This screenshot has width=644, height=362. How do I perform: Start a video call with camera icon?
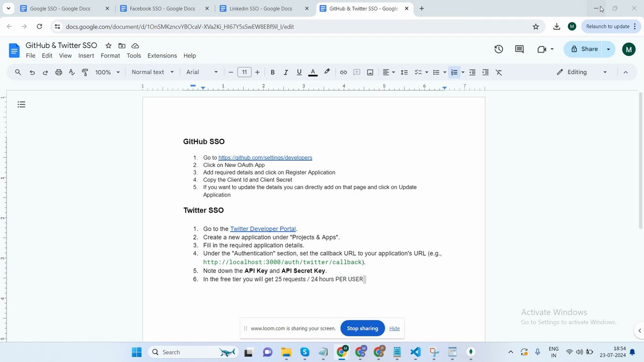542,49
